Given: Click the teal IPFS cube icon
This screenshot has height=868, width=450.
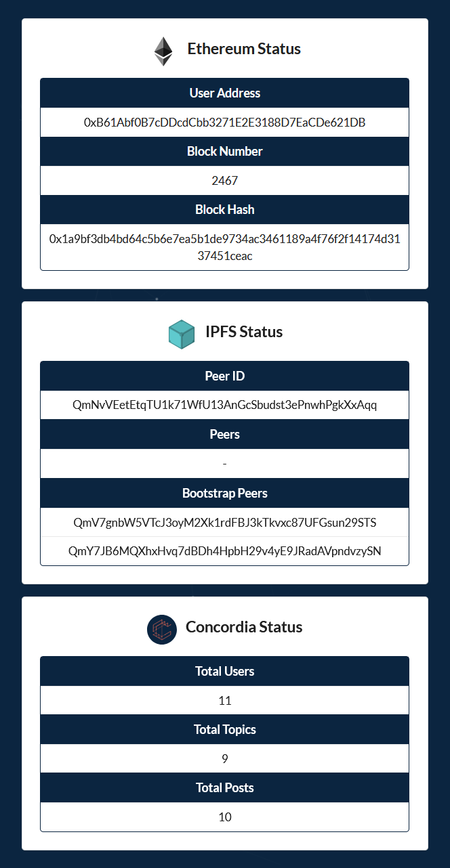Looking at the screenshot, I should (x=182, y=334).
